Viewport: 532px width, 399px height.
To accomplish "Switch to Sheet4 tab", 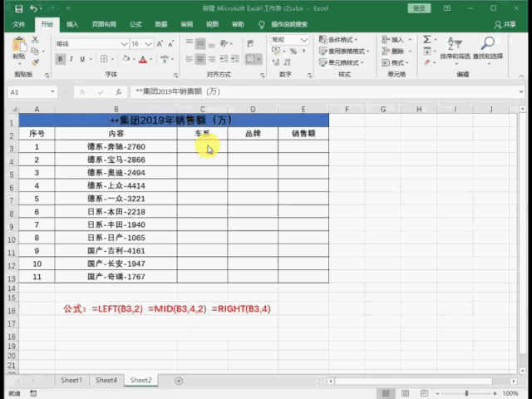I will pyautogui.click(x=106, y=381).
